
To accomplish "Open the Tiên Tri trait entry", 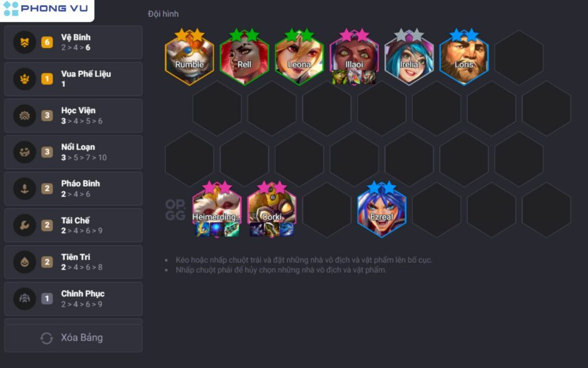I will click(x=73, y=262).
